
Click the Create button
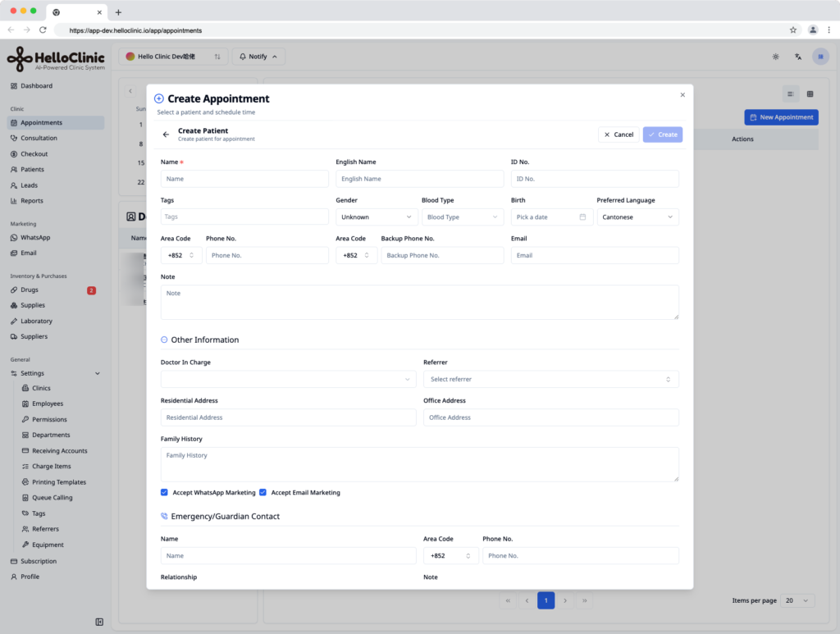(663, 135)
